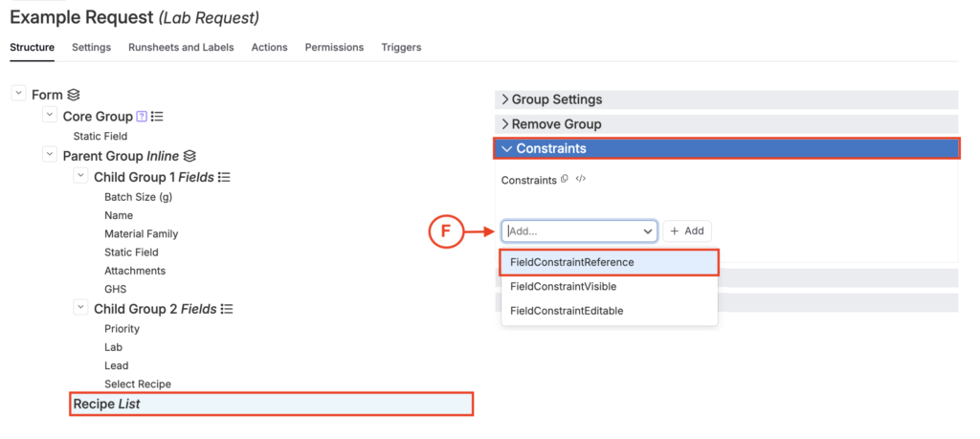The width and height of the screenshot is (980, 439).
Task: Click the Child Group 2 Fields label
Action: coord(156,309)
